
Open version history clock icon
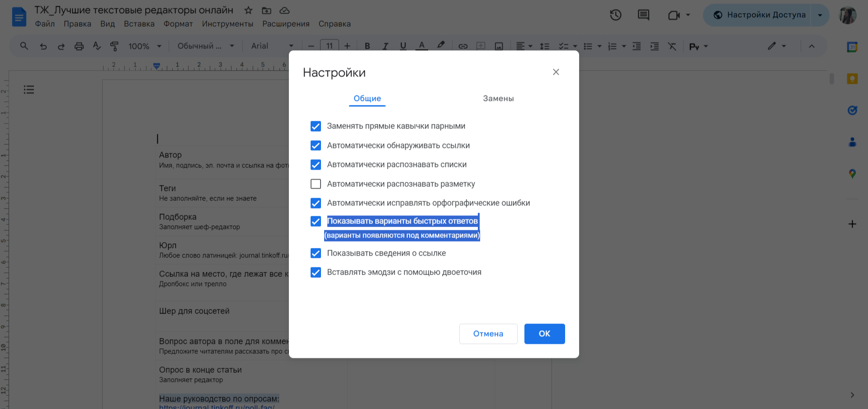[615, 15]
